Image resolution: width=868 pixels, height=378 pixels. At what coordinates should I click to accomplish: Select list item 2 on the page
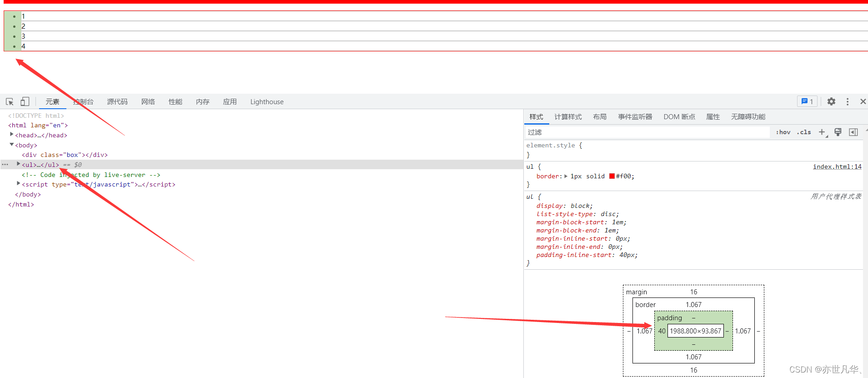click(23, 26)
